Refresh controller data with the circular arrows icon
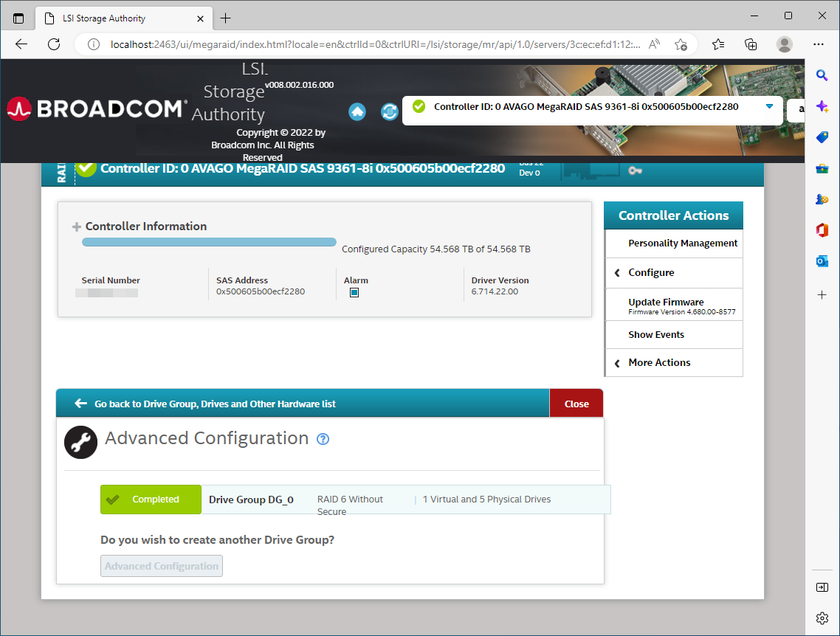 390,111
